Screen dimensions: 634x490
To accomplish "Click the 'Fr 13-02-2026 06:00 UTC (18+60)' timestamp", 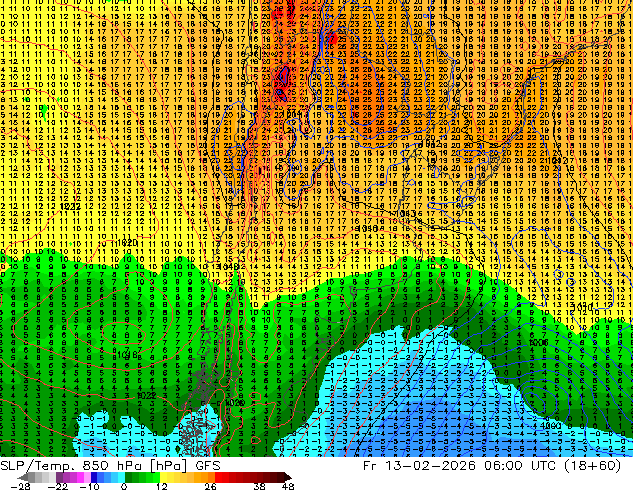I will click(492, 466).
